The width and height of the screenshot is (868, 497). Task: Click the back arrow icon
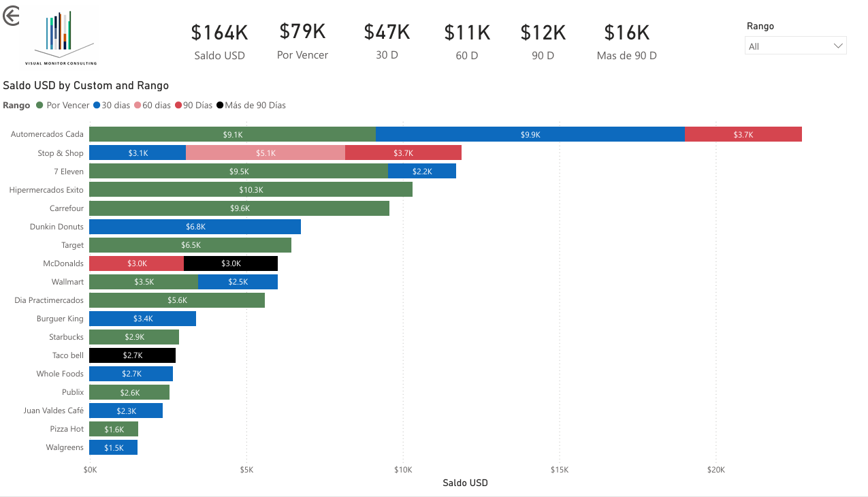click(12, 16)
